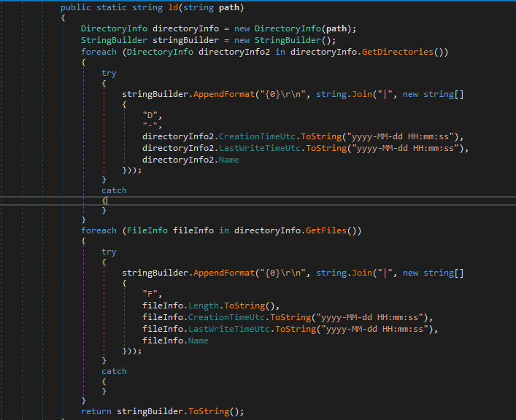
Task: Click the 'foreach' keyword of the FileInfo loop
Action: (x=99, y=230)
